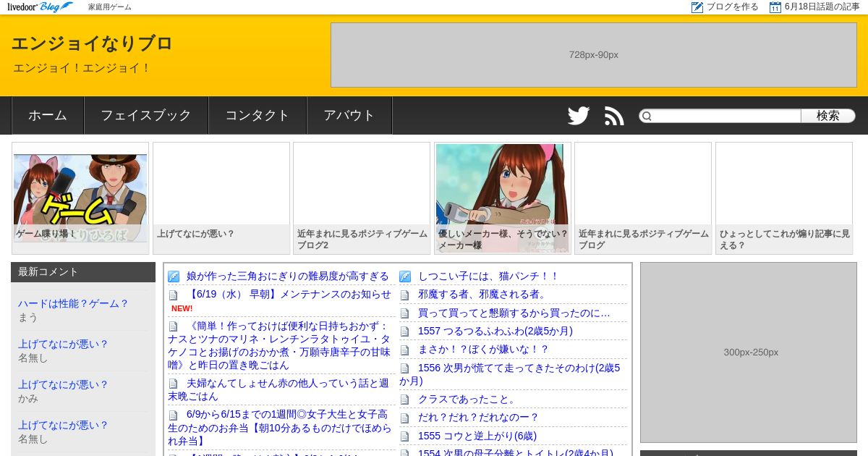
Task: Click the 検索 search button
Action: [x=828, y=116]
